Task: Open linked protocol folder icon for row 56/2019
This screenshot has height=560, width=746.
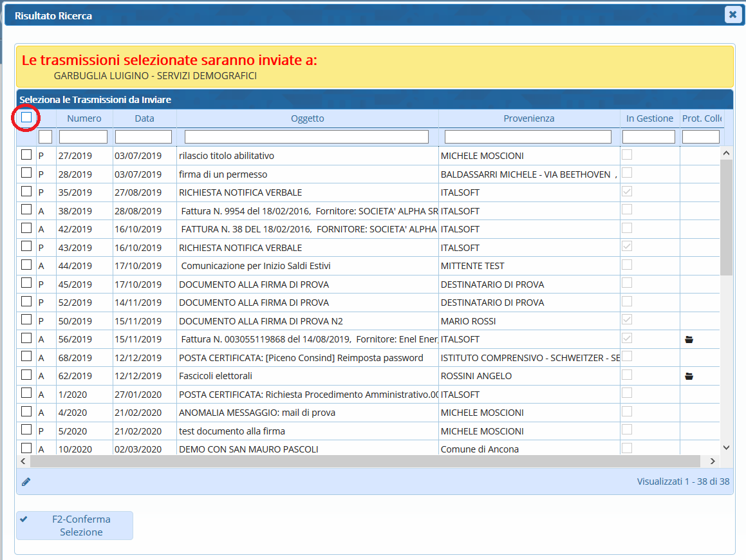Action: click(689, 339)
